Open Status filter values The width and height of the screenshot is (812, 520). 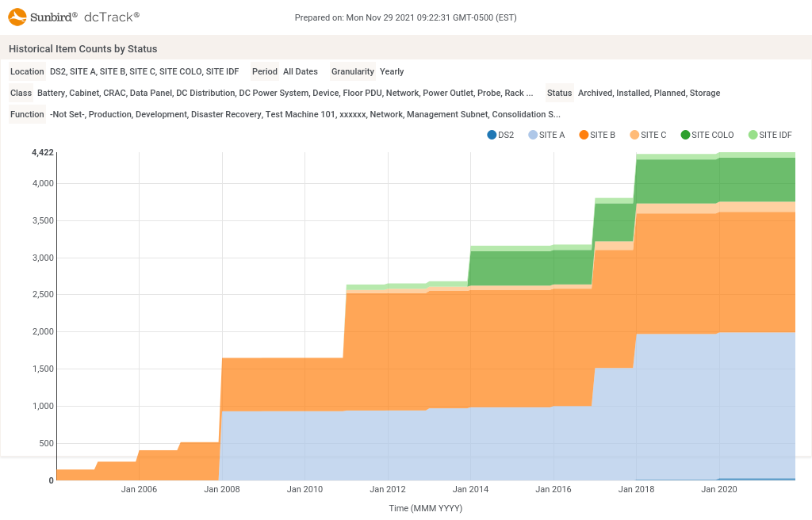pos(649,93)
